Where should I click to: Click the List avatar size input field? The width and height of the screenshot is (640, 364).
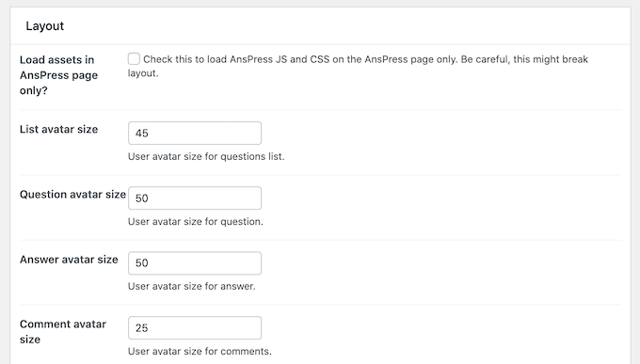(195, 133)
